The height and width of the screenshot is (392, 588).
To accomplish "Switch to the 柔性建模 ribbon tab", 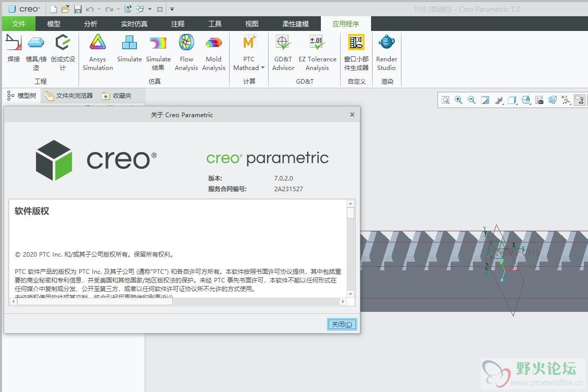I will coord(296,24).
